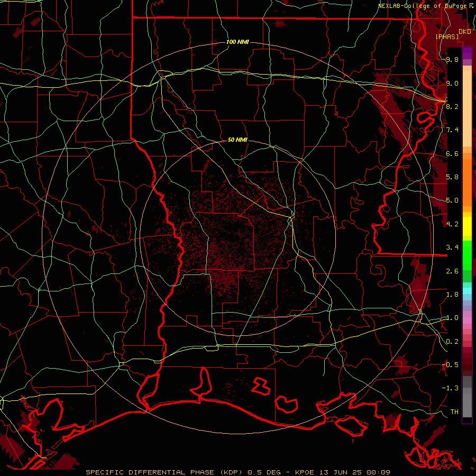Image resolution: width=476 pixels, height=476 pixels.
Task: Click "(KDP)" in the bottom caption
Action: click(231, 472)
